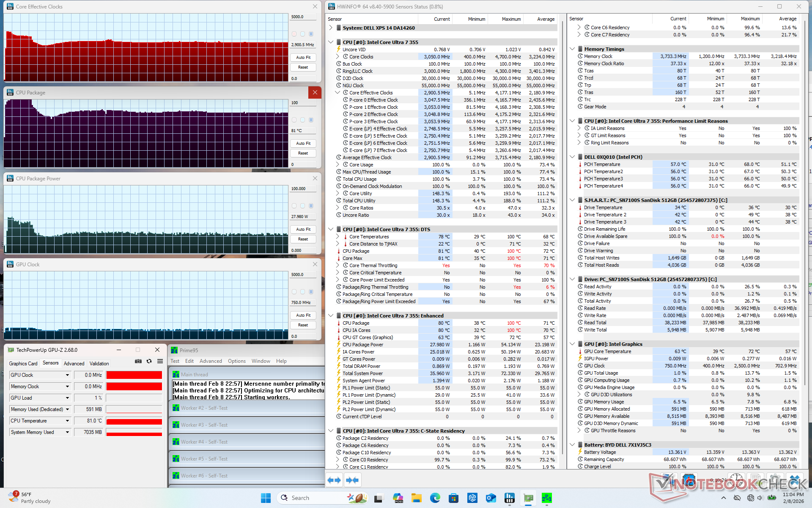Open HWiNFO from the taskbar
This screenshot has height=508, width=812.
510,498
